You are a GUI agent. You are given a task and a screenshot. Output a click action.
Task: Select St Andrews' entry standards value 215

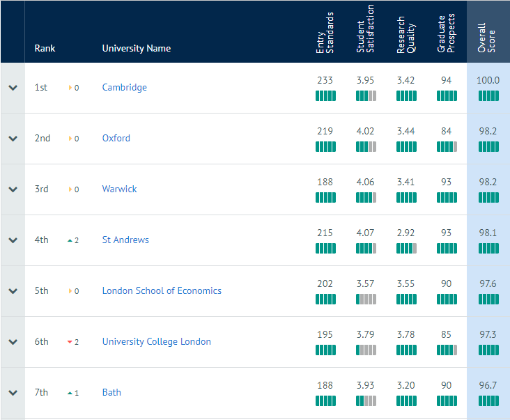325,233
